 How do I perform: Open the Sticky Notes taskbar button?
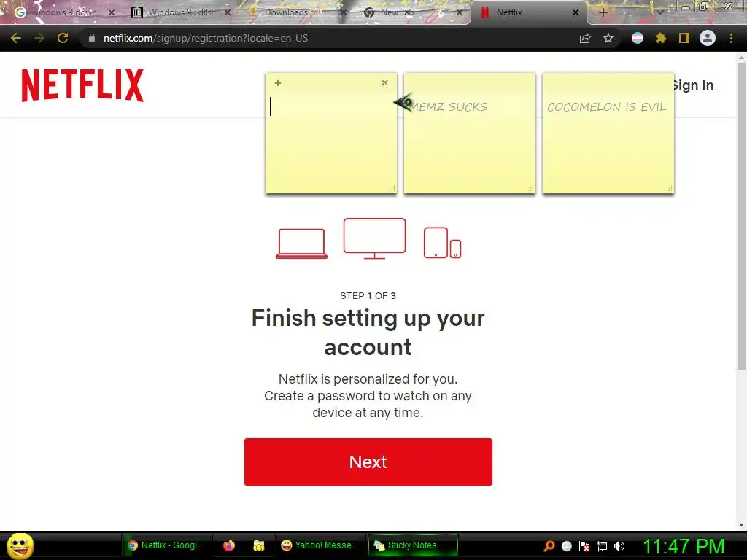[x=413, y=545]
